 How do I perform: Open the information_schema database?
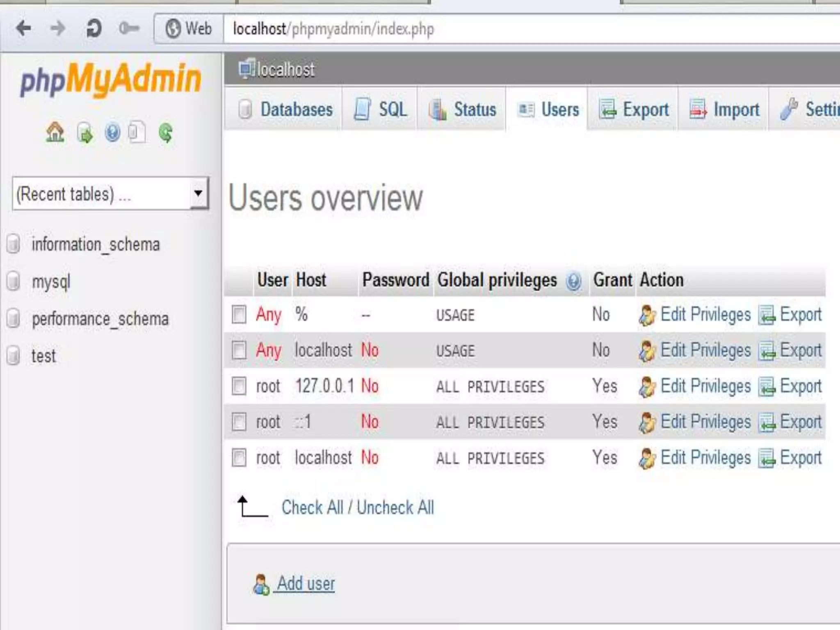(x=96, y=244)
